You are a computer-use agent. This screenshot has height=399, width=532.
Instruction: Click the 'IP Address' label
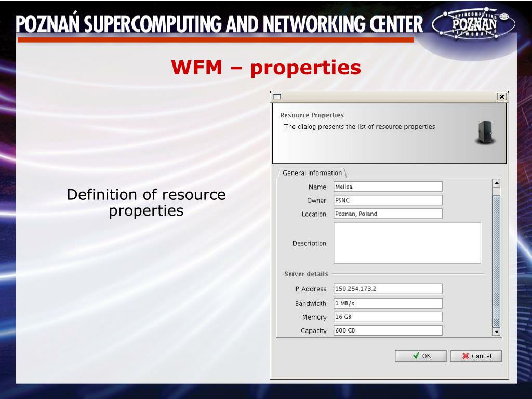[310, 289]
